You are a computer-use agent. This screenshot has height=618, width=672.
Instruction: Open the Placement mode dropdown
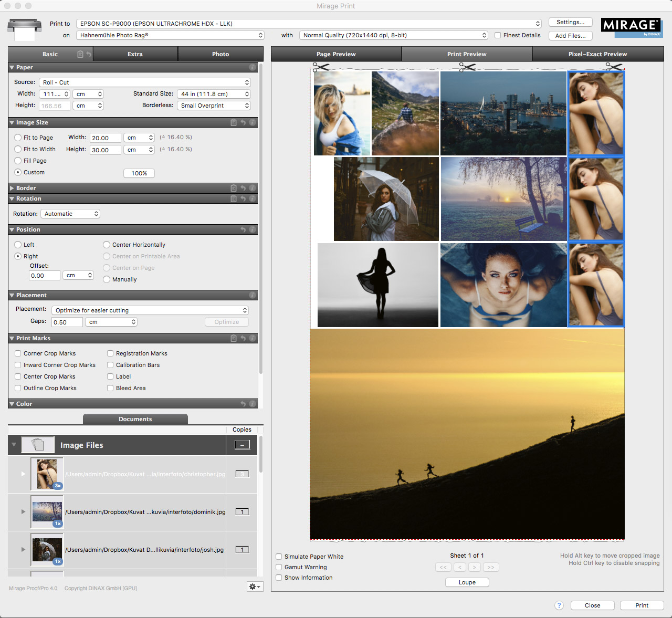pyautogui.click(x=150, y=310)
